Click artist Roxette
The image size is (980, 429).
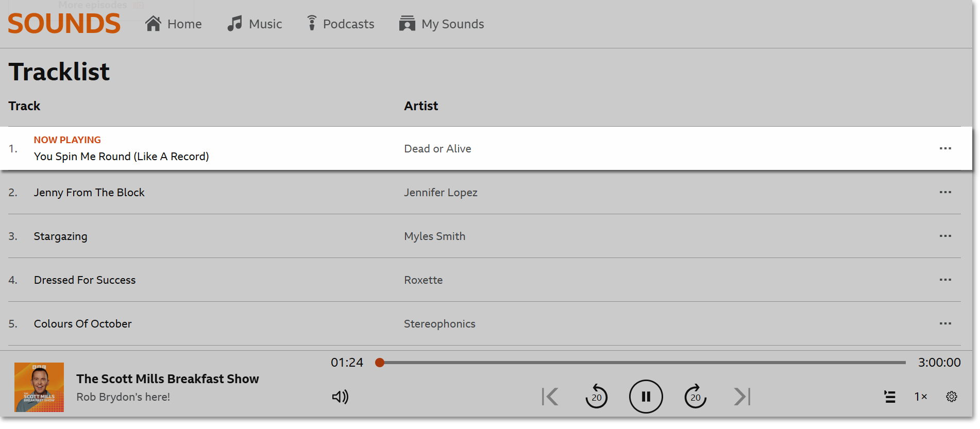tap(423, 280)
